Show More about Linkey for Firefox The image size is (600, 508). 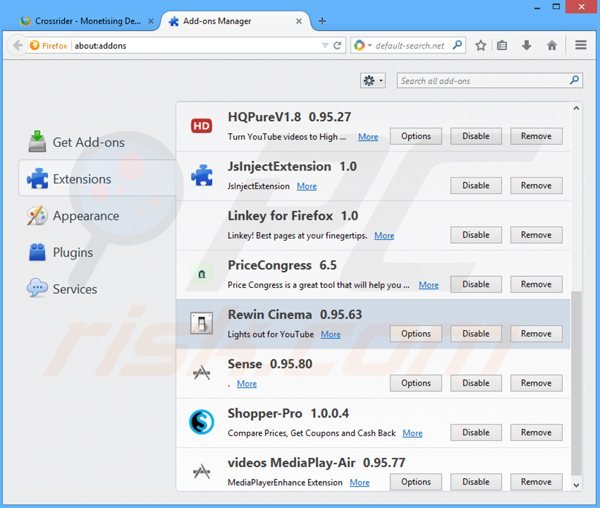pos(384,236)
